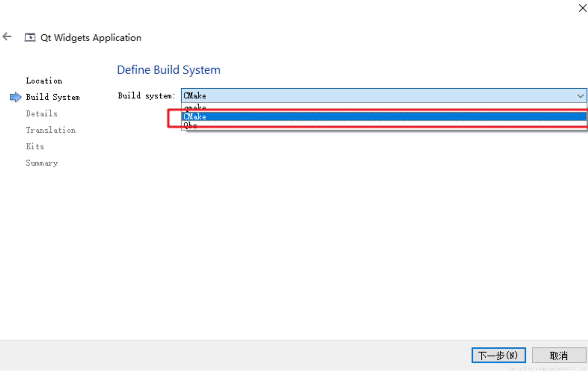Choose qmake from the dropdown list
588x375 pixels.
point(384,107)
